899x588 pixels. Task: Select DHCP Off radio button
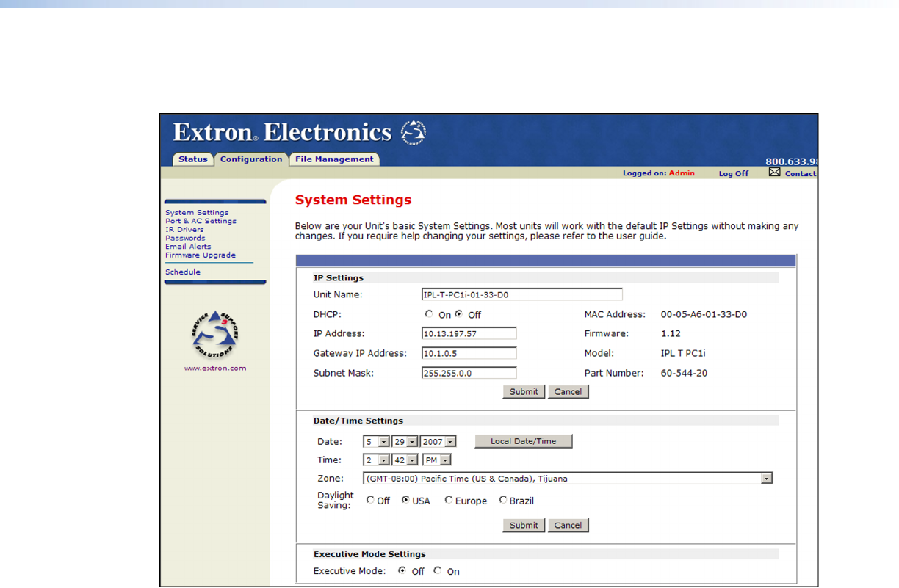tap(458, 314)
